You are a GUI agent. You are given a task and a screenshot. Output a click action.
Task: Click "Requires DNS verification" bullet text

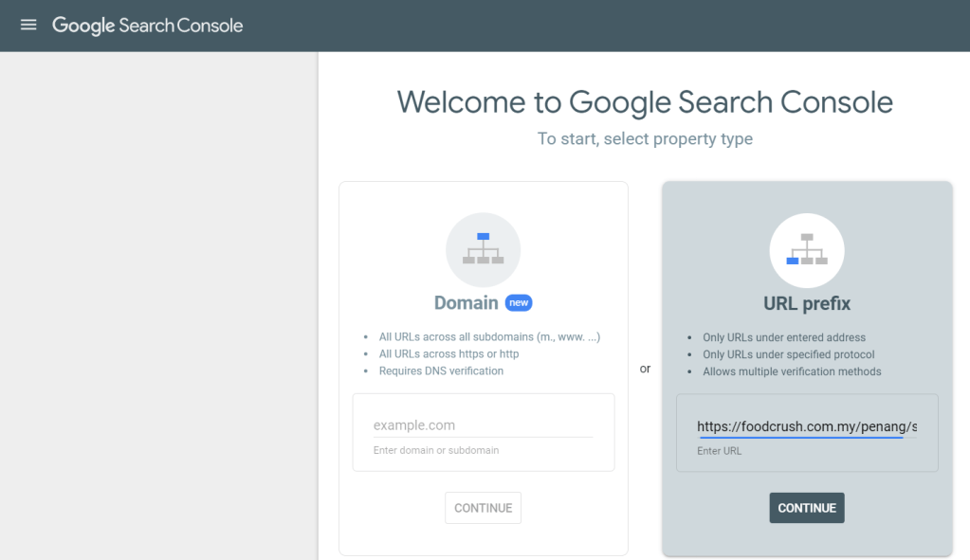(x=441, y=370)
